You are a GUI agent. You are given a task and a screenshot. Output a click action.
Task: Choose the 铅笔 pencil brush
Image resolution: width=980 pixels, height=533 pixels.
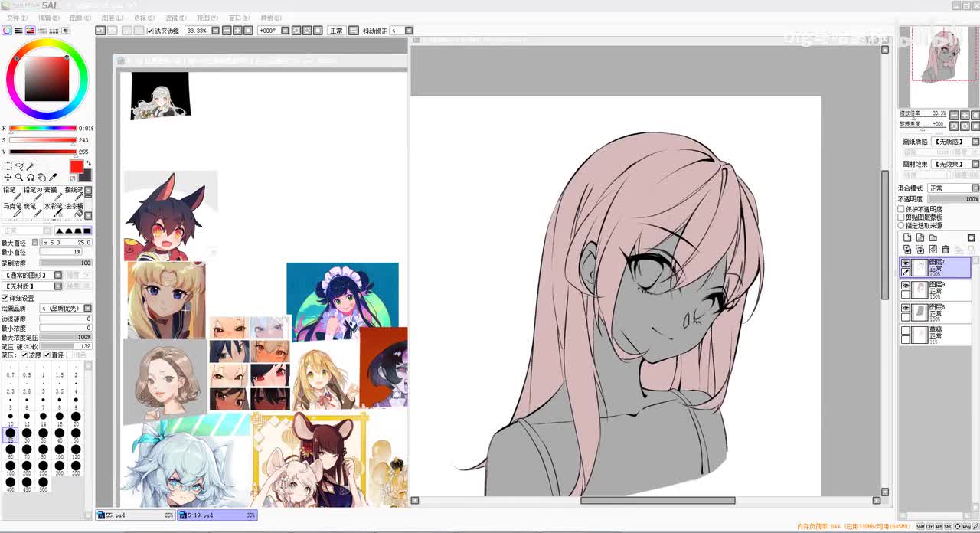(x=12, y=194)
